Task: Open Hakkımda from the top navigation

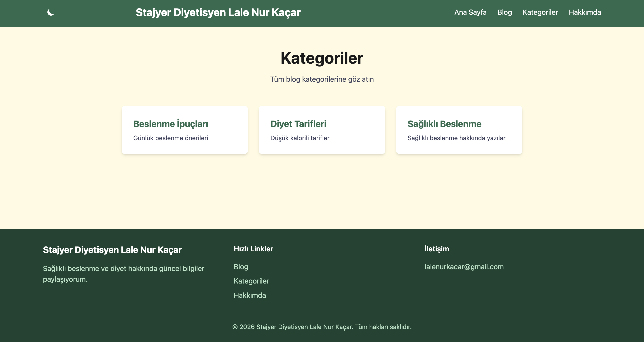Action: 585,12
